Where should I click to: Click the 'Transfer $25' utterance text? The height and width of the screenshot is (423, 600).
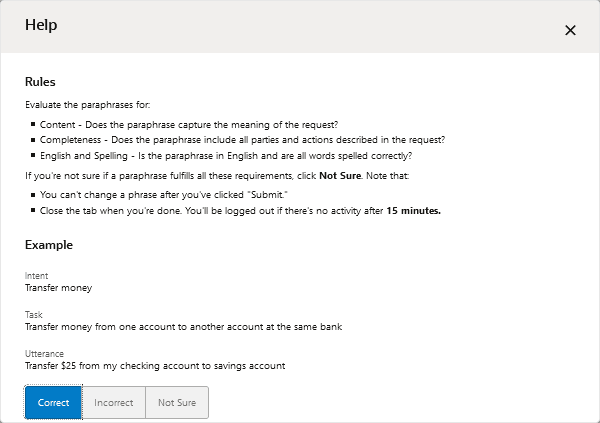pyautogui.click(x=155, y=366)
